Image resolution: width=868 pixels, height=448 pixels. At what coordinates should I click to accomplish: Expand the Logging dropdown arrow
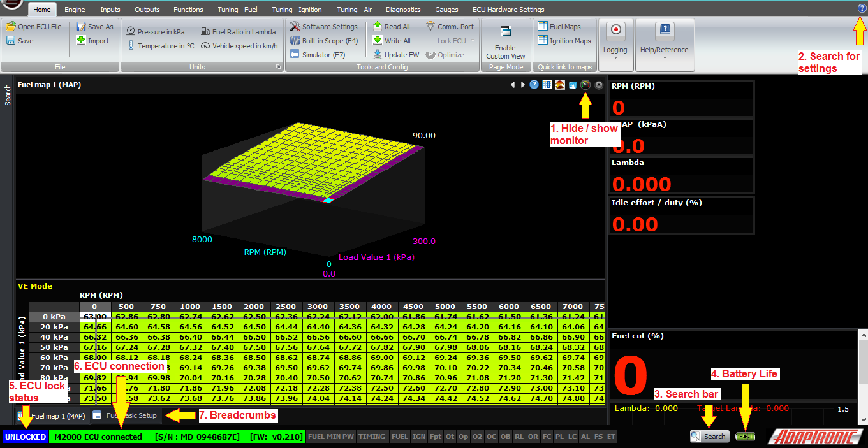tap(615, 58)
